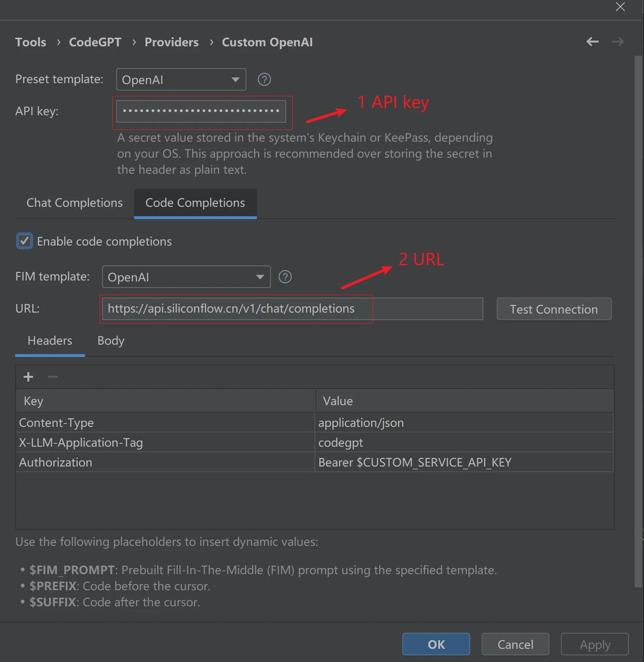Disable the code completions checkbox

[24, 241]
